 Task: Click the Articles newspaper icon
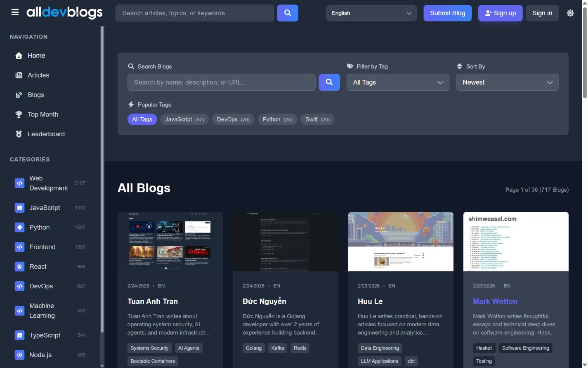[19, 75]
